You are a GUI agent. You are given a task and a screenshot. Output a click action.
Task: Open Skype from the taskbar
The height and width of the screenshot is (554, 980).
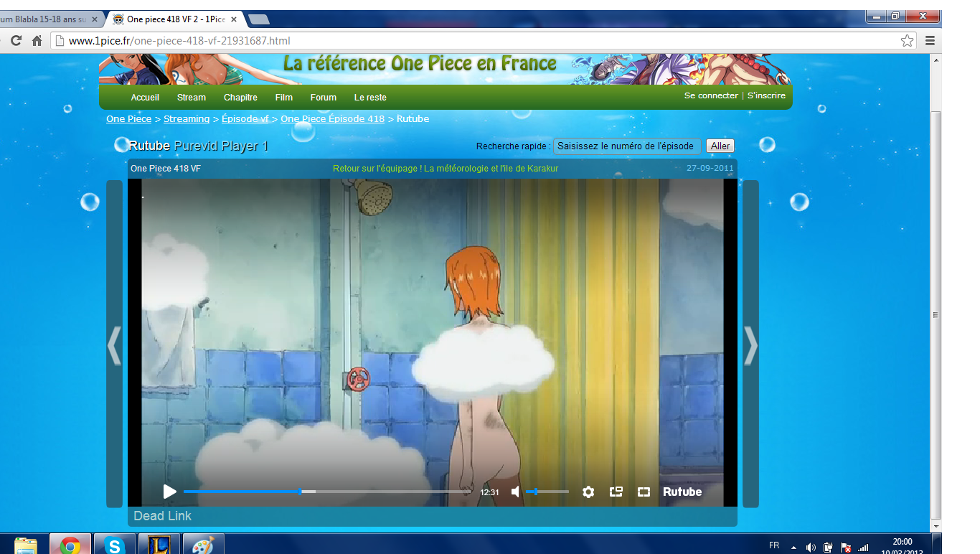point(115,546)
